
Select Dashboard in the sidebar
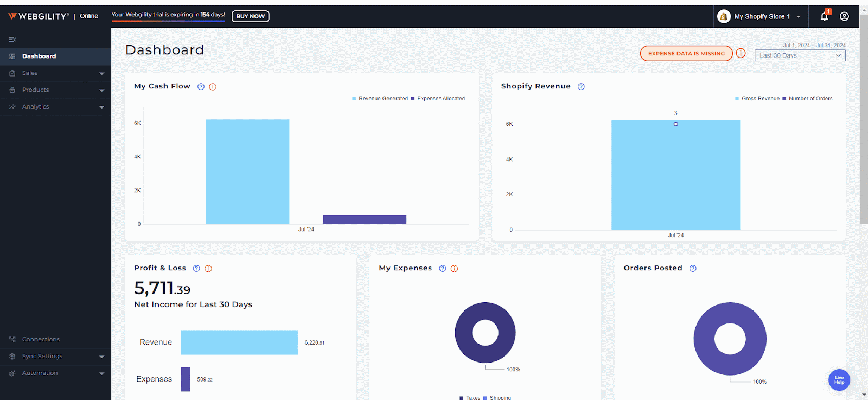39,56
